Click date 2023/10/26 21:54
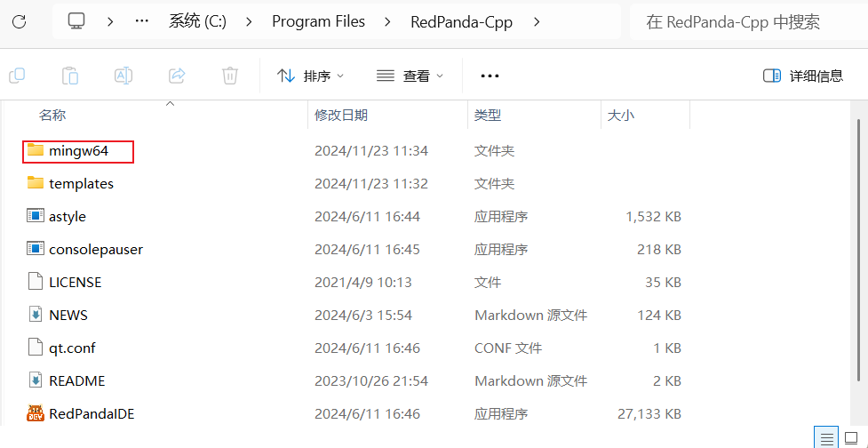Image resolution: width=868 pixels, height=448 pixels. 371,381
